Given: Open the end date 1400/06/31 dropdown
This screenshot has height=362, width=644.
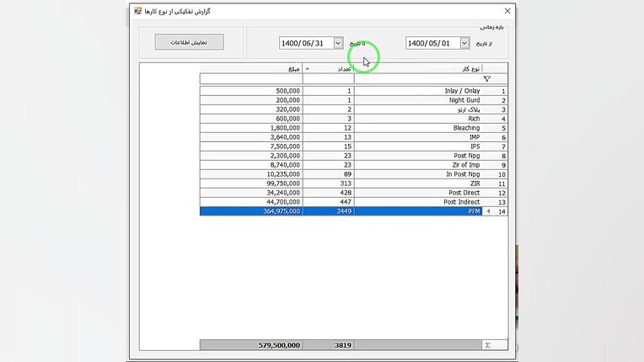Looking at the screenshot, I should coord(338,43).
